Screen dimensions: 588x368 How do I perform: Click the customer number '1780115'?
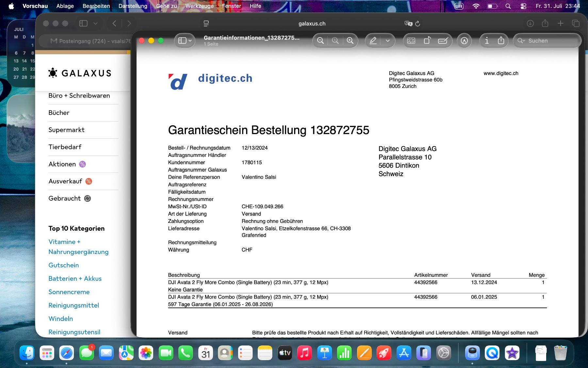pos(252,162)
